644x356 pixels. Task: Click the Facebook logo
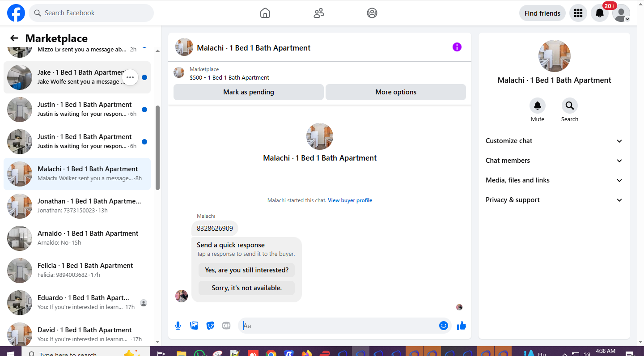click(x=16, y=13)
